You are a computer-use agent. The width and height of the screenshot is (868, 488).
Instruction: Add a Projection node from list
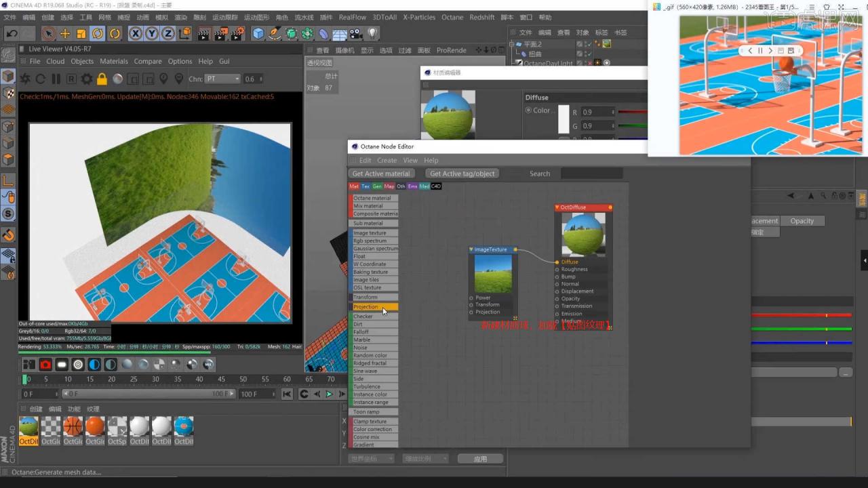tap(374, 307)
